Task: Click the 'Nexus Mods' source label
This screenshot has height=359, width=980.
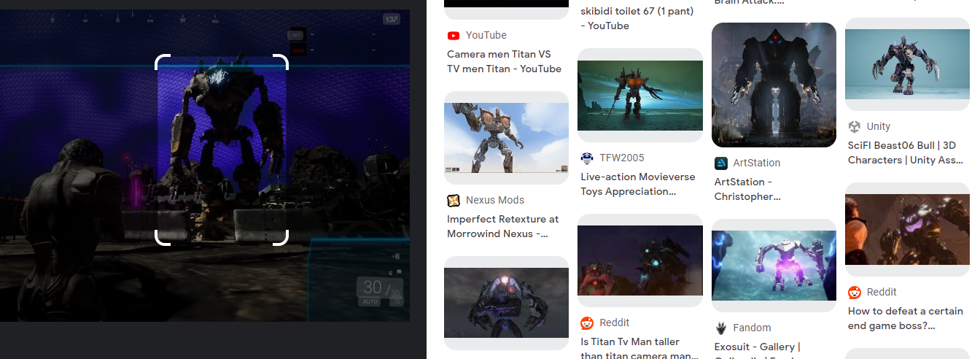Action: (495, 200)
